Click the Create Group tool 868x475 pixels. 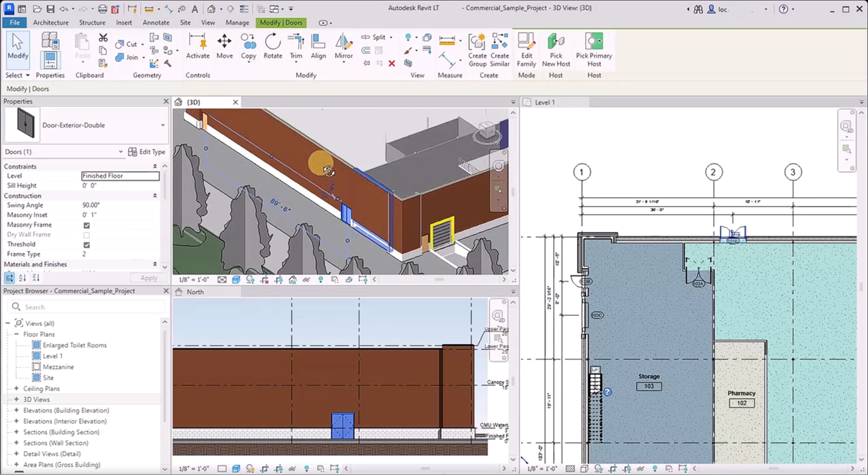coord(477,50)
